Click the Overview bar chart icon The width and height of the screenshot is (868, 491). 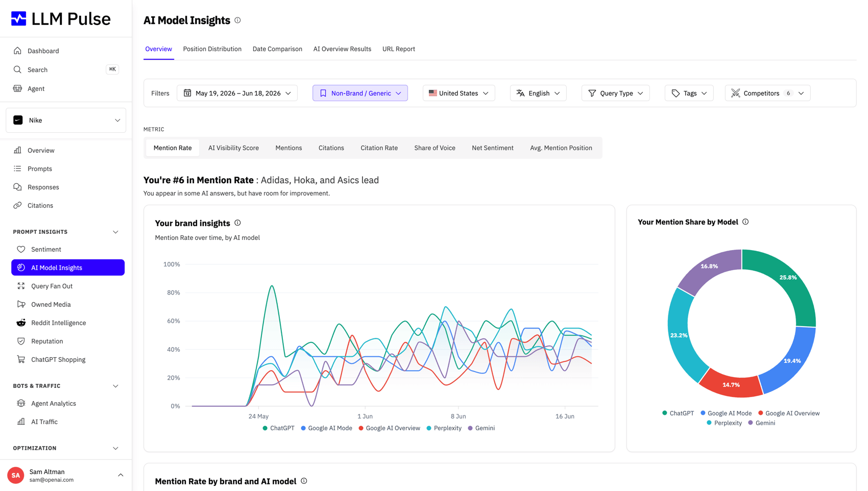tap(17, 150)
